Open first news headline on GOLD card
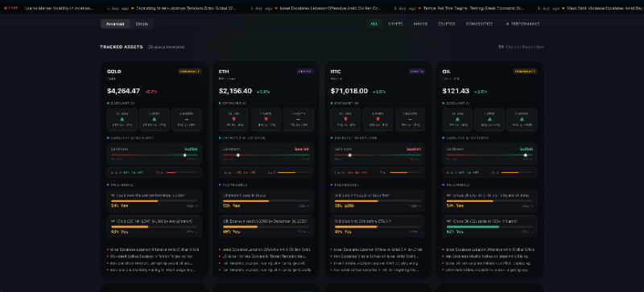The height and width of the screenshot is (292, 644). (x=154, y=249)
